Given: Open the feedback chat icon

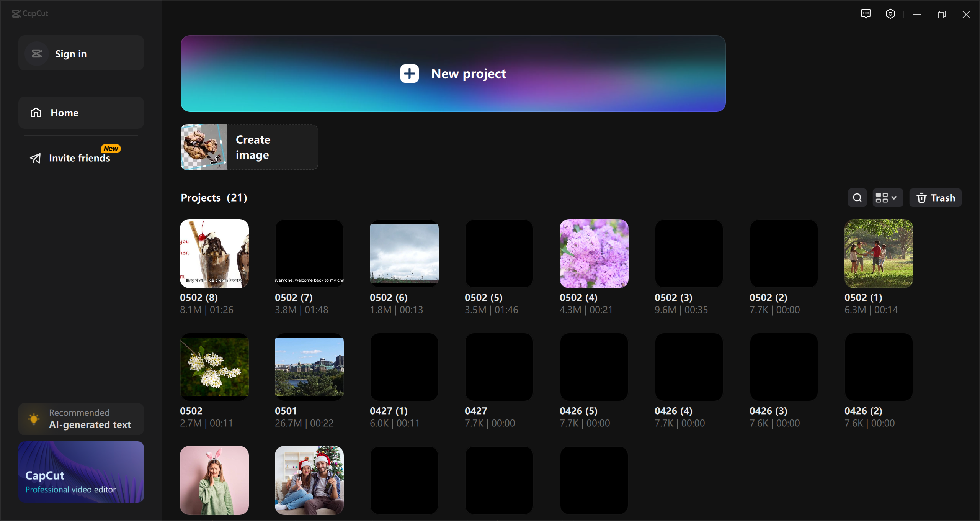Looking at the screenshot, I should click(866, 14).
